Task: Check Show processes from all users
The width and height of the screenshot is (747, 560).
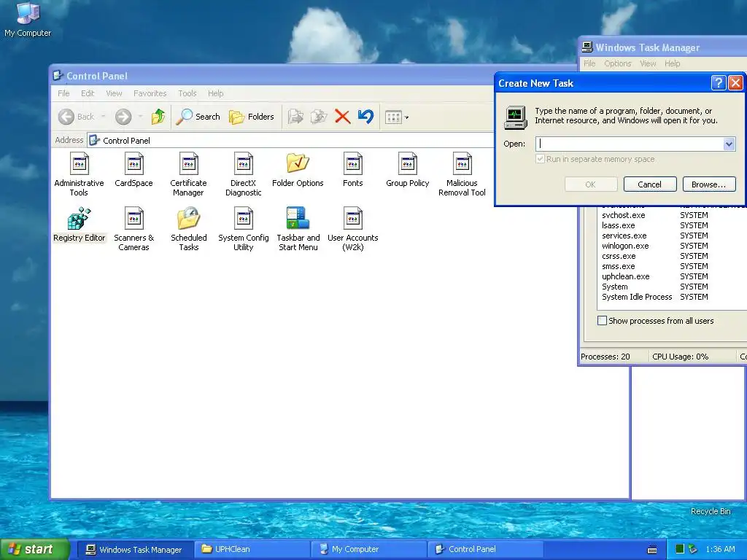Action: click(656, 321)
